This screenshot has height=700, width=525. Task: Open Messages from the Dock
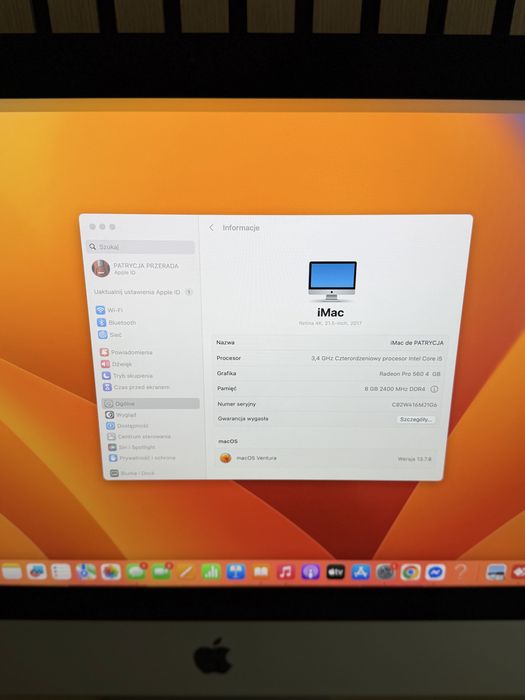click(x=136, y=572)
